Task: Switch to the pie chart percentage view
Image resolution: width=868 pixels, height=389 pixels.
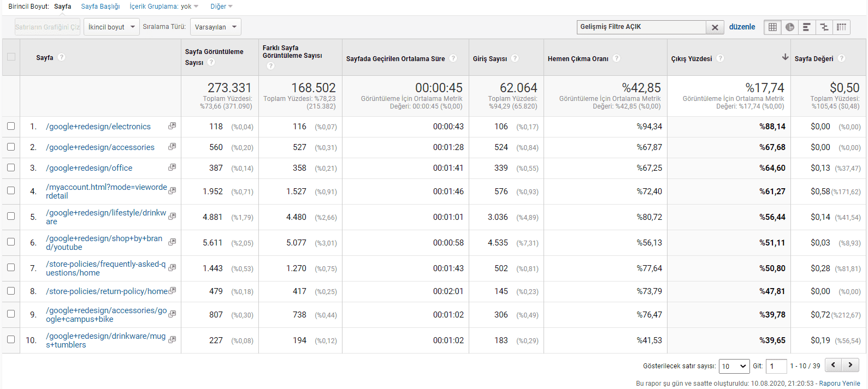Action: (790, 27)
